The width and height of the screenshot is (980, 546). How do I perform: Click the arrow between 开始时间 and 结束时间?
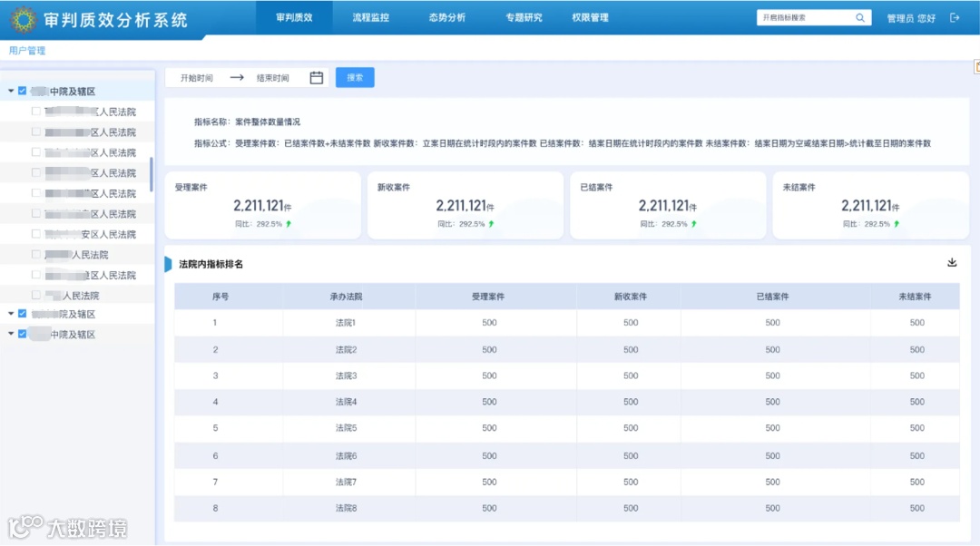click(x=237, y=77)
